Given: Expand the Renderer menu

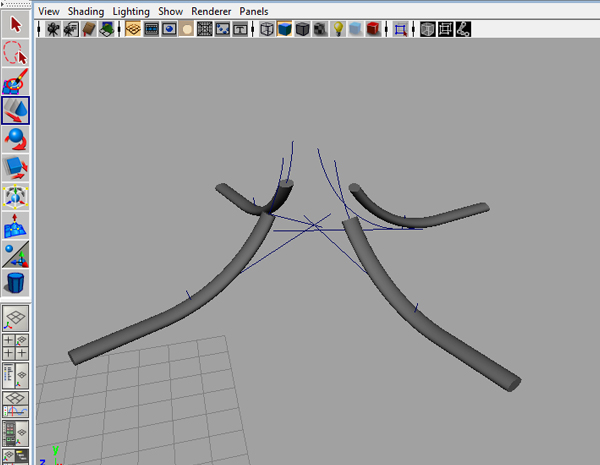Looking at the screenshot, I should pos(211,11).
